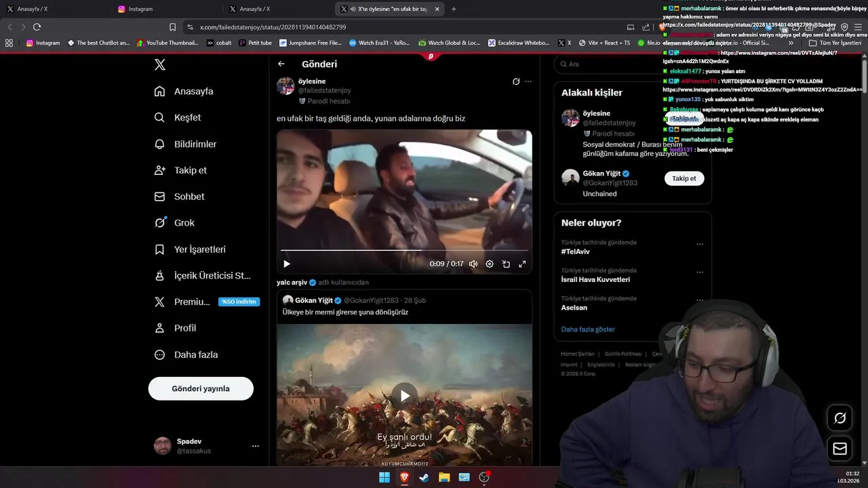The width and height of the screenshot is (868, 488).
Task: Open the floating messages envelope button
Action: (x=840, y=449)
